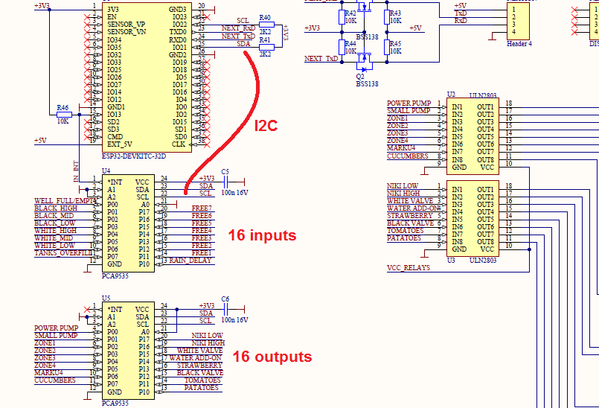Click the WHITE_MID net label
This screenshot has height=408, width=599.
tap(53, 238)
